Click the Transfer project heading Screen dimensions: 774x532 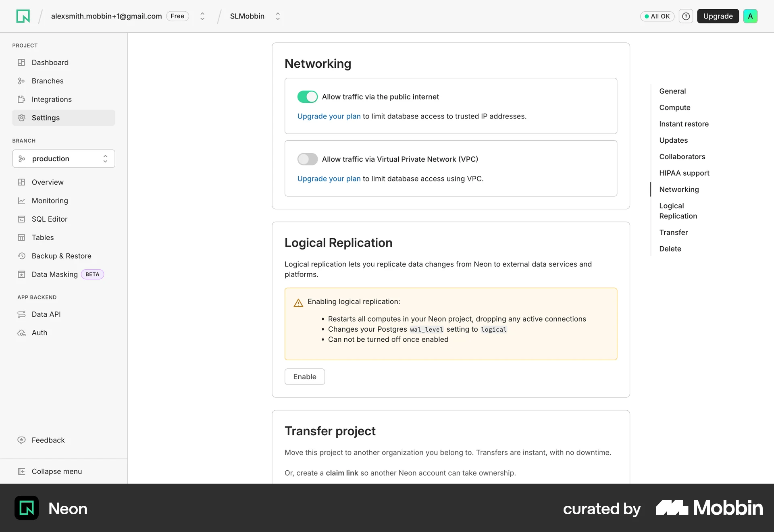(330, 431)
